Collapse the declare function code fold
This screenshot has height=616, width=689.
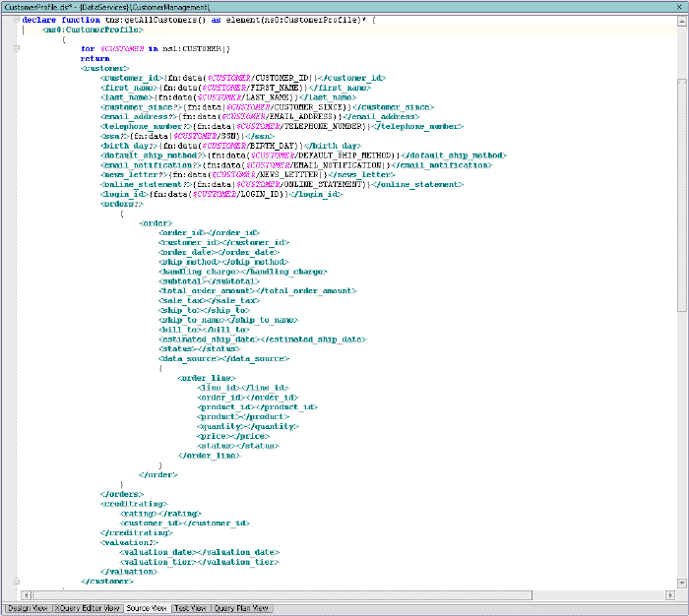point(17,20)
